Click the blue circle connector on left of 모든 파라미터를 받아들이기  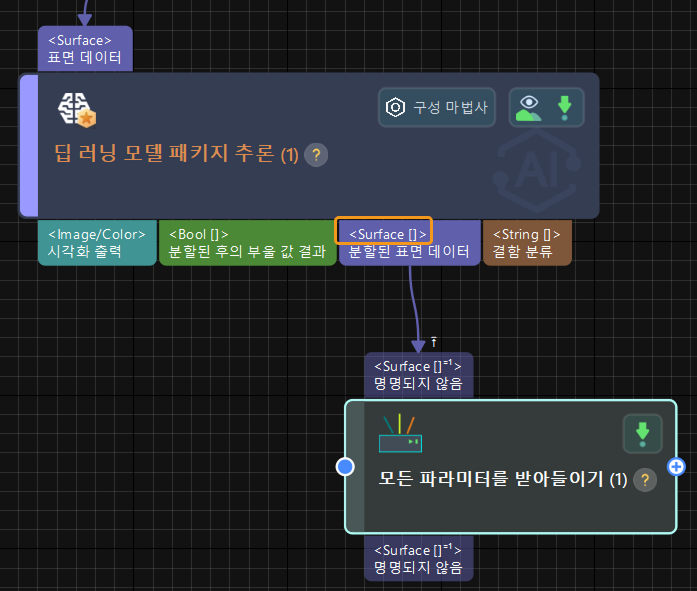pos(345,467)
